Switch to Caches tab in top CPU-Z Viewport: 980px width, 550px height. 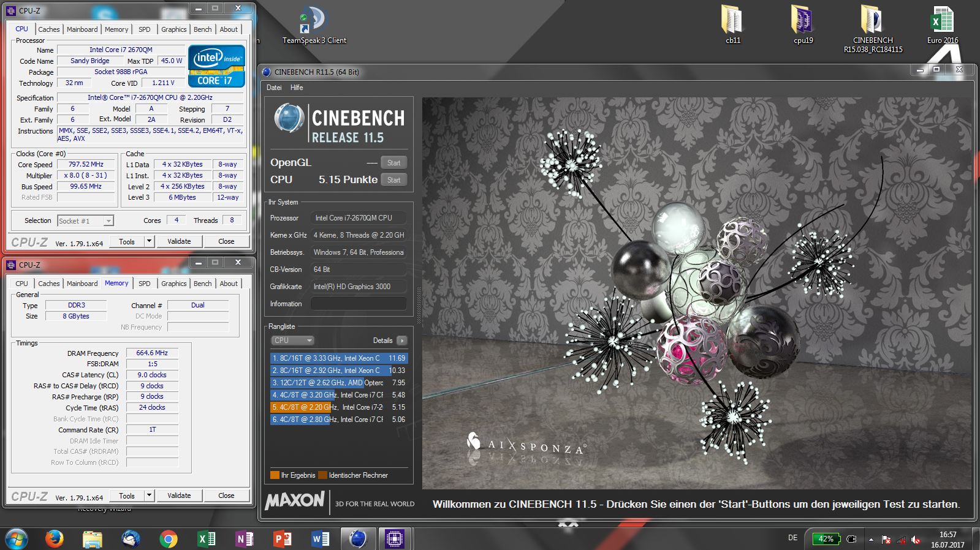[x=49, y=29]
